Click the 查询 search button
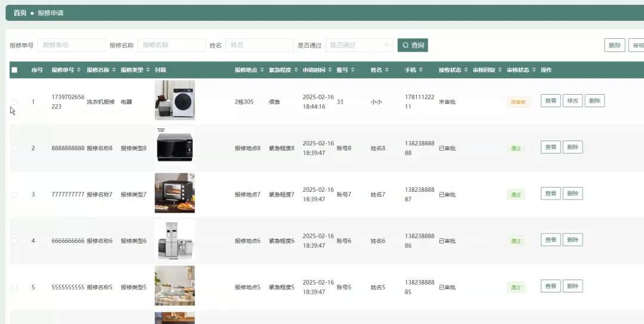This screenshot has width=644, height=324. (413, 45)
